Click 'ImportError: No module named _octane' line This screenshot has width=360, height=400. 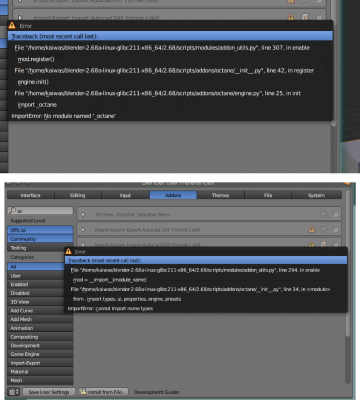tap(63, 116)
